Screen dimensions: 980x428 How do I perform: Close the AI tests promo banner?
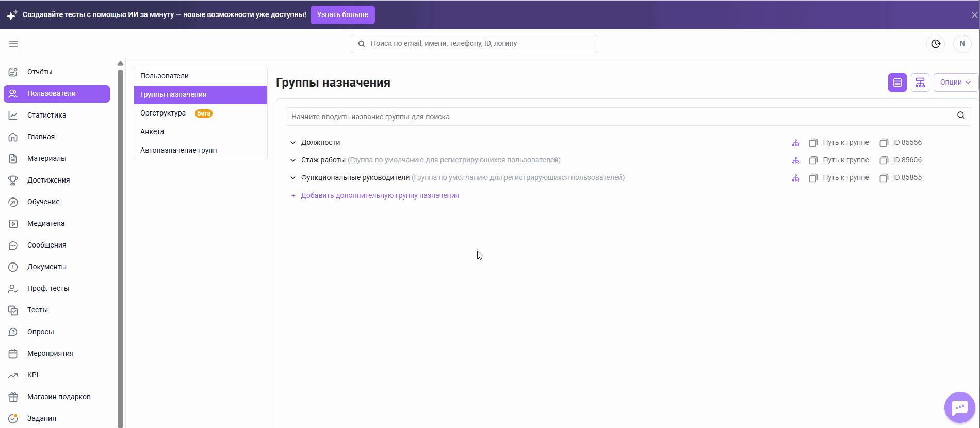(x=974, y=15)
